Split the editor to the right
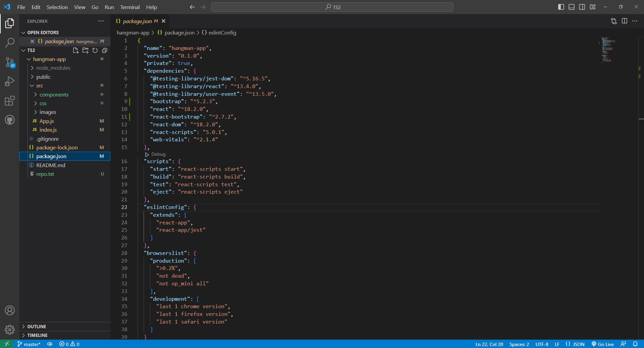 (x=625, y=21)
